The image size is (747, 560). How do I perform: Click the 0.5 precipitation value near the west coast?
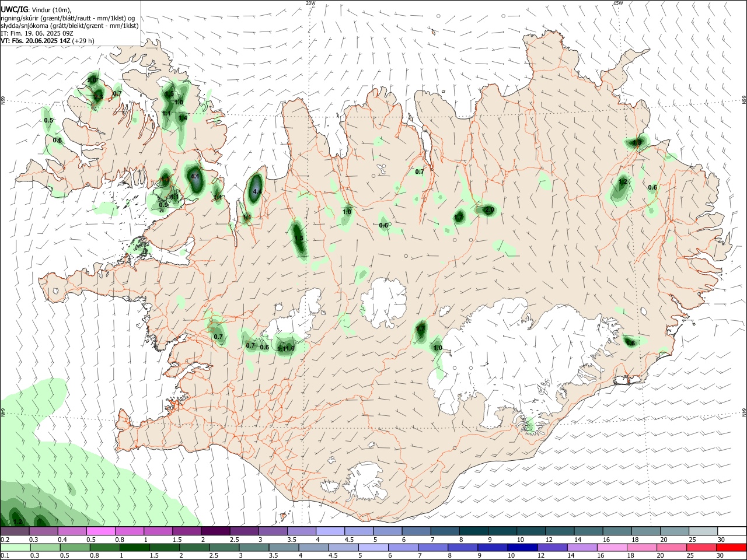[48, 121]
